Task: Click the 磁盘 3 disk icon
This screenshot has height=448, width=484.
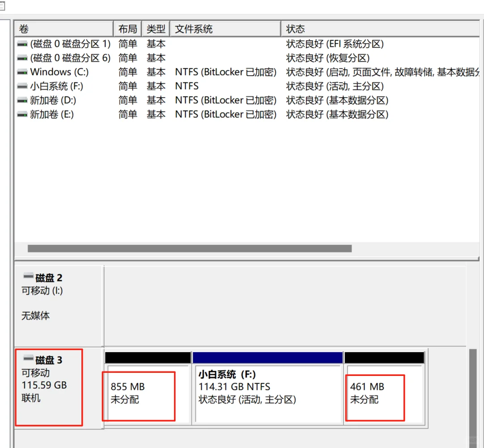Action: tap(28, 358)
